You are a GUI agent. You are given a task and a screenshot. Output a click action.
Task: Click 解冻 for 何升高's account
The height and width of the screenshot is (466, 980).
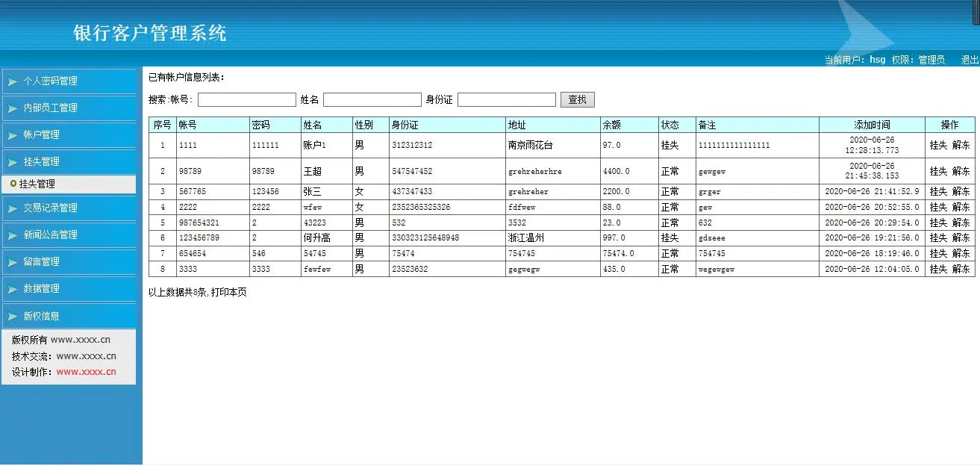[x=961, y=237]
